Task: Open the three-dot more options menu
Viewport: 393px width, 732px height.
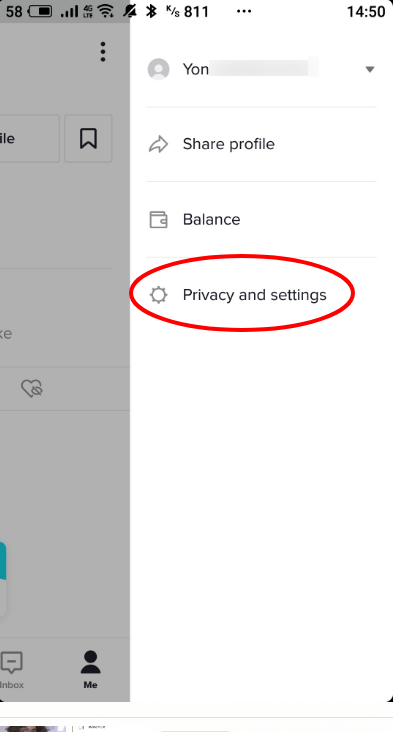Action: pyautogui.click(x=103, y=52)
